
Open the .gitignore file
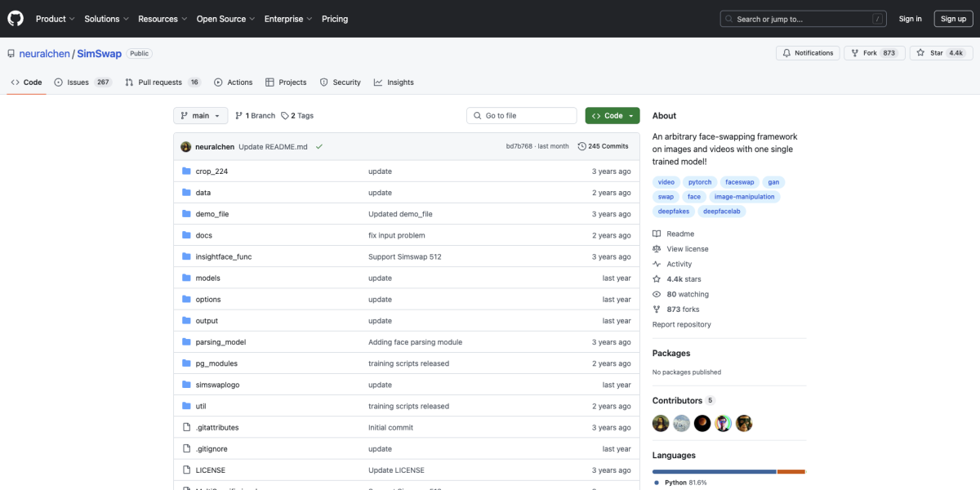coord(212,449)
